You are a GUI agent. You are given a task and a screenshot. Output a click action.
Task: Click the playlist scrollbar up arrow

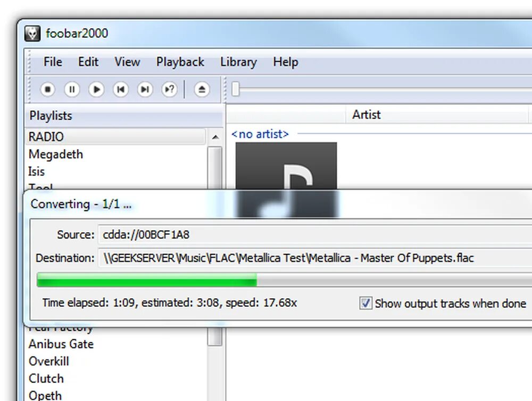(x=215, y=137)
